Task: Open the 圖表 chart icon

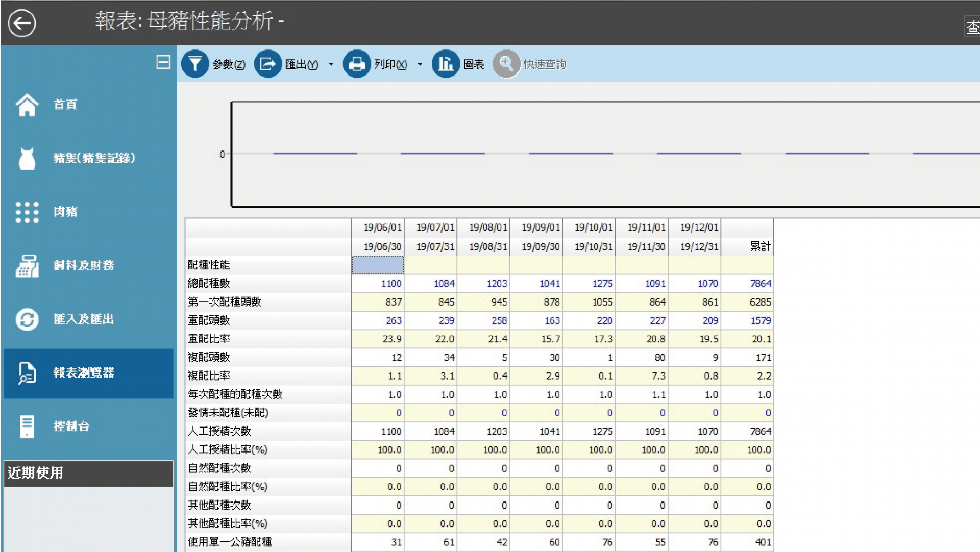Action: click(446, 64)
